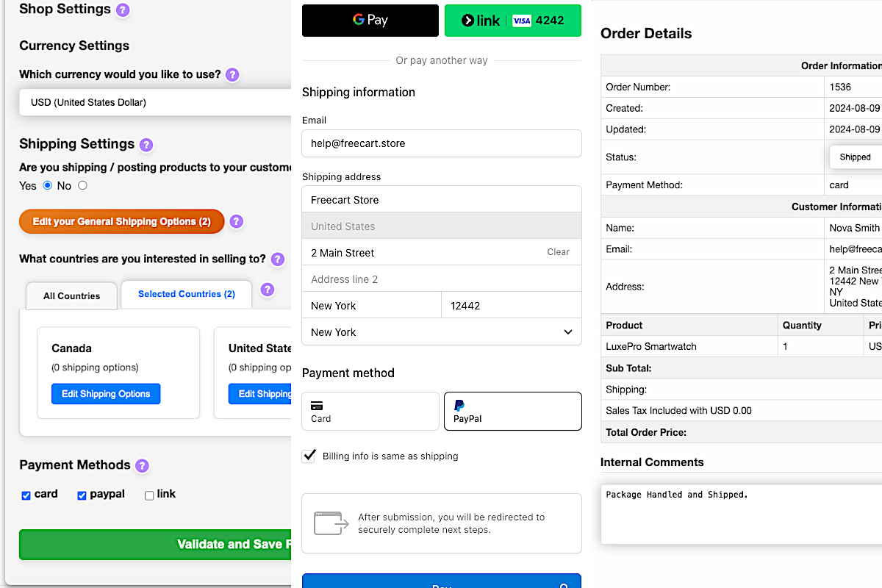The image size is (882, 588).
Task: Enable the link payment method checkbox
Action: (x=149, y=495)
